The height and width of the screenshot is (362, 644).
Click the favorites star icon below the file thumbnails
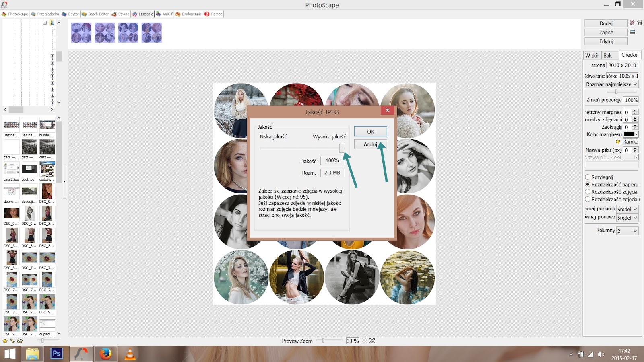5,341
